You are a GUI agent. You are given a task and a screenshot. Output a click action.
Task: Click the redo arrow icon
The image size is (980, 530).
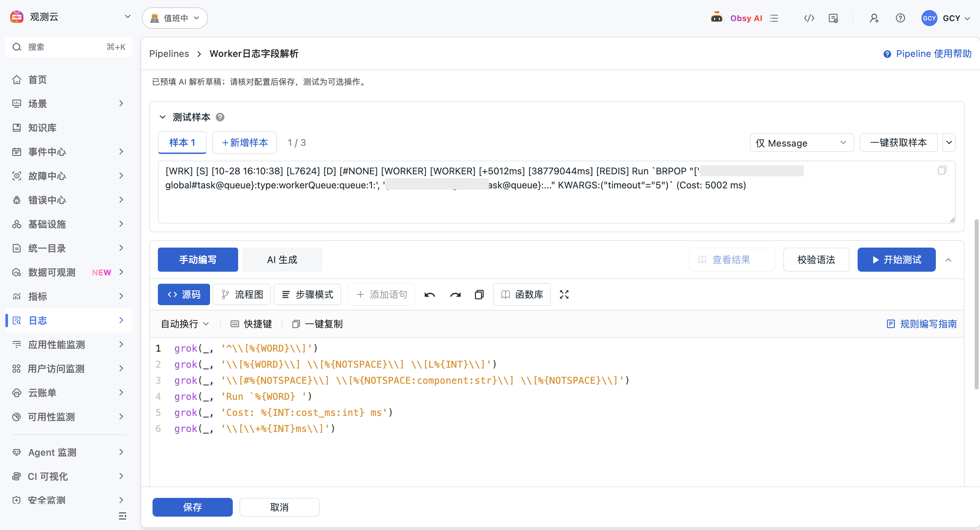coord(455,294)
